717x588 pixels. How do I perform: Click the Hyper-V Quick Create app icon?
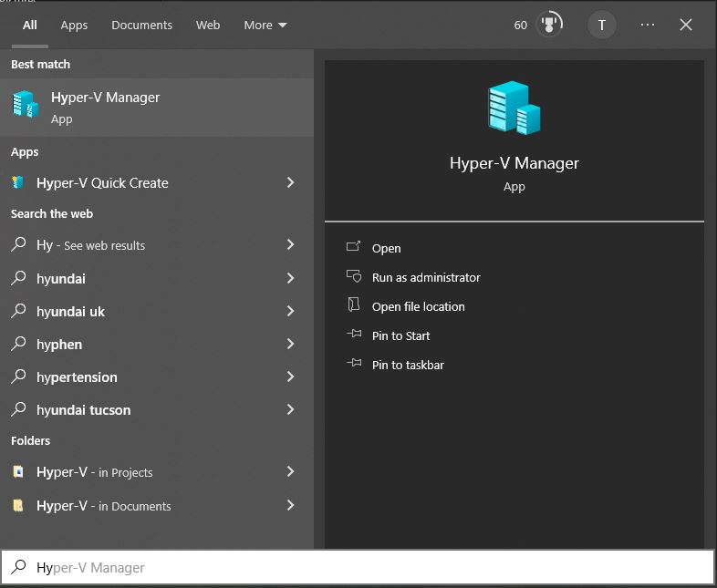(18, 183)
